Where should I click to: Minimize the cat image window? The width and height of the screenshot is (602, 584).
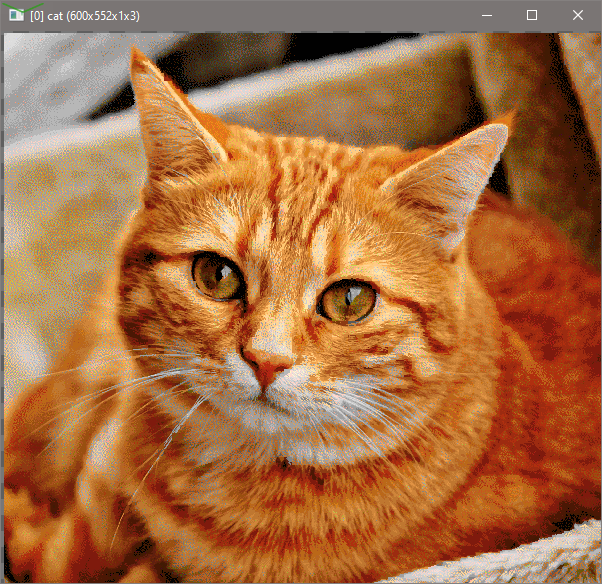click(x=487, y=15)
